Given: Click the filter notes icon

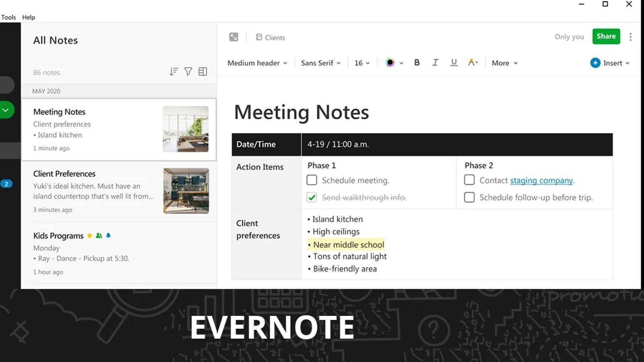Looking at the screenshot, I should click(x=188, y=72).
